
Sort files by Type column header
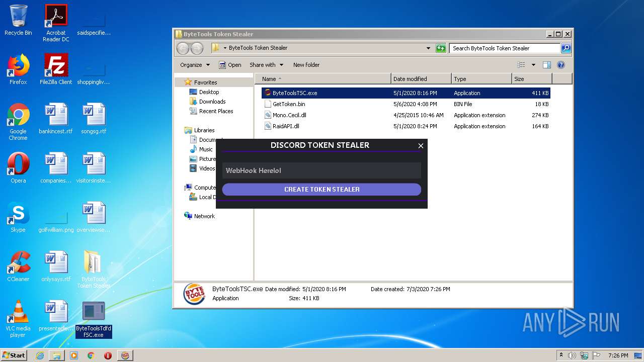[x=481, y=79]
